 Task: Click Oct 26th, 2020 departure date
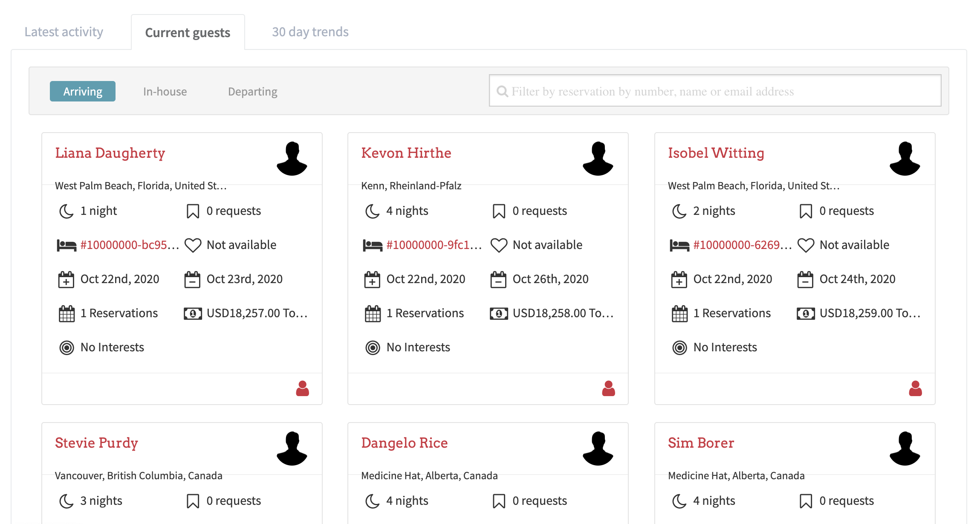[x=550, y=279]
